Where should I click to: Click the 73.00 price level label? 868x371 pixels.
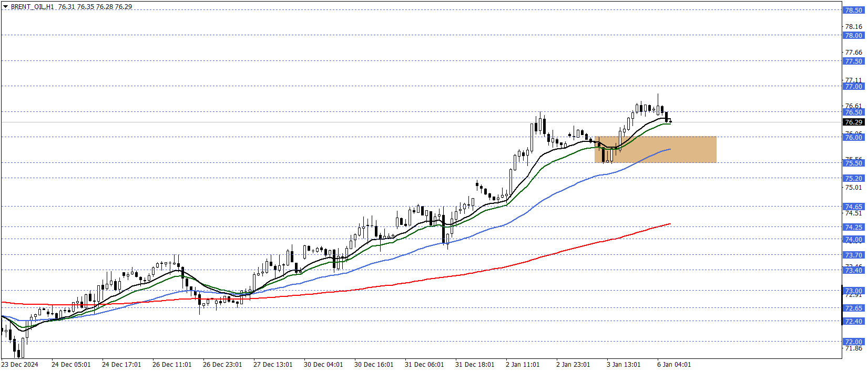(853, 291)
